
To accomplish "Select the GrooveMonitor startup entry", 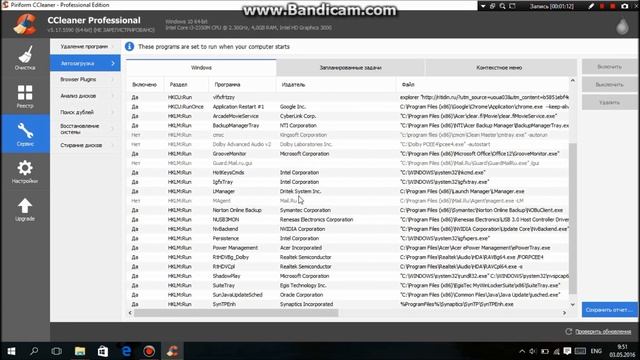I will click(x=348, y=154).
